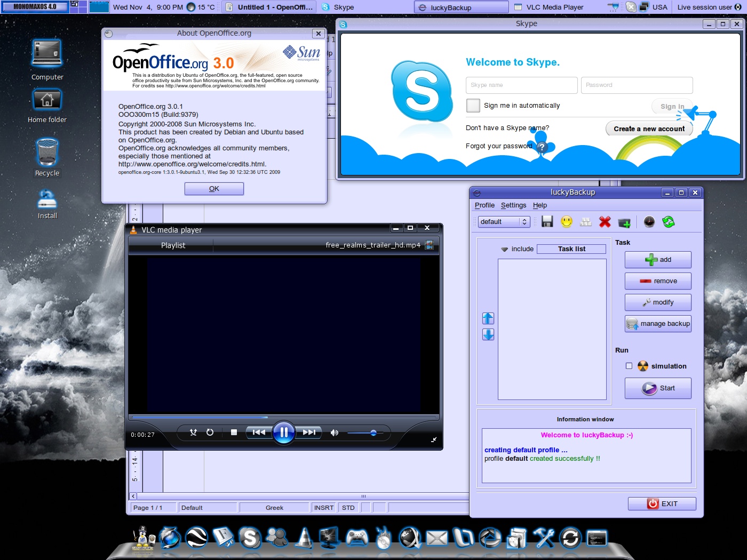Click the Sign in button in Skype
This screenshot has height=560, width=747.
point(672,107)
